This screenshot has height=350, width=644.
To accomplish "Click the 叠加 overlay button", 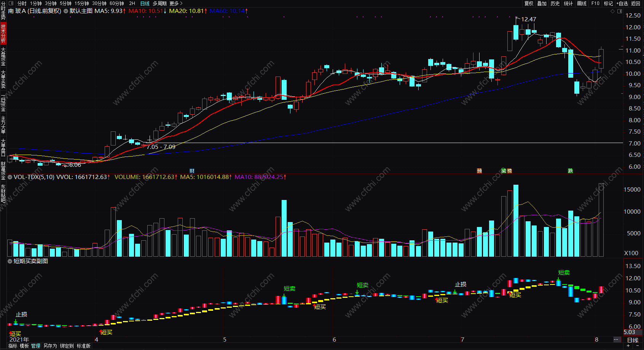I will (542, 3).
